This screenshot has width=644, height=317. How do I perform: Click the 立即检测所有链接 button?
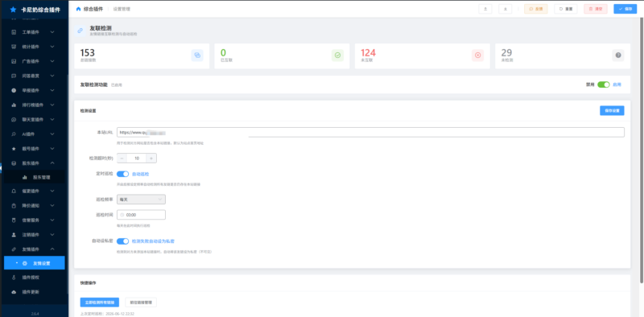pos(99,303)
